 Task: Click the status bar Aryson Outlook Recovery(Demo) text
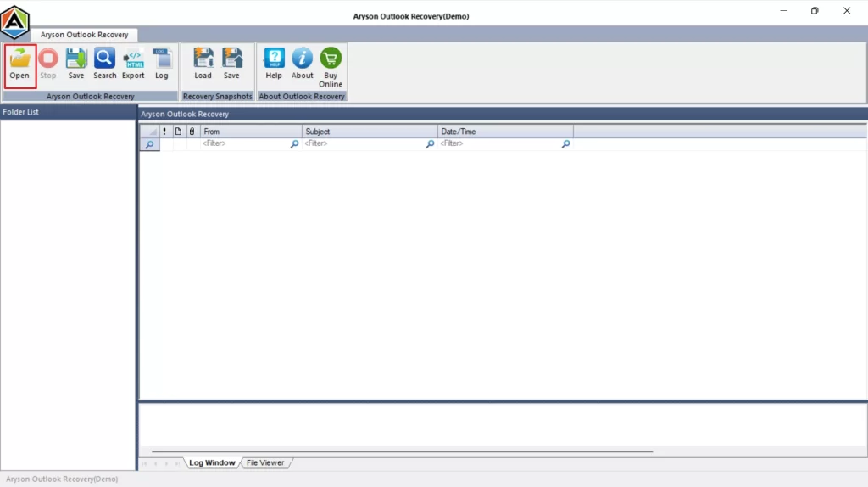[x=62, y=479]
